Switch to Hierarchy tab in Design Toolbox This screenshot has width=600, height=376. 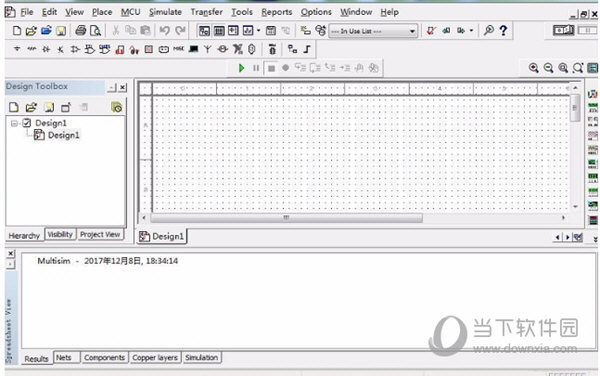pos(24,235)
